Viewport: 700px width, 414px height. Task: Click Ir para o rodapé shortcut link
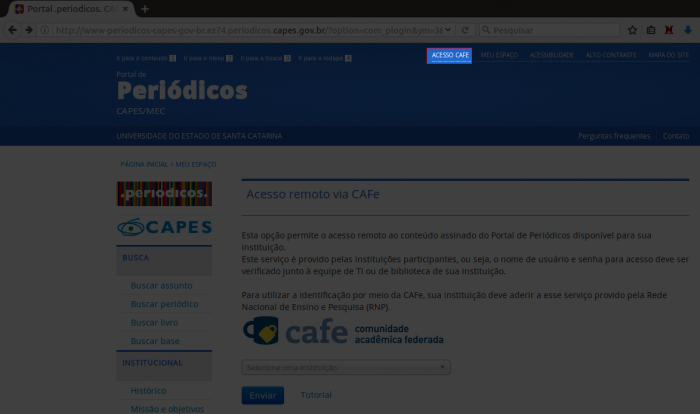pyautogui.click(x=325, y=58)
